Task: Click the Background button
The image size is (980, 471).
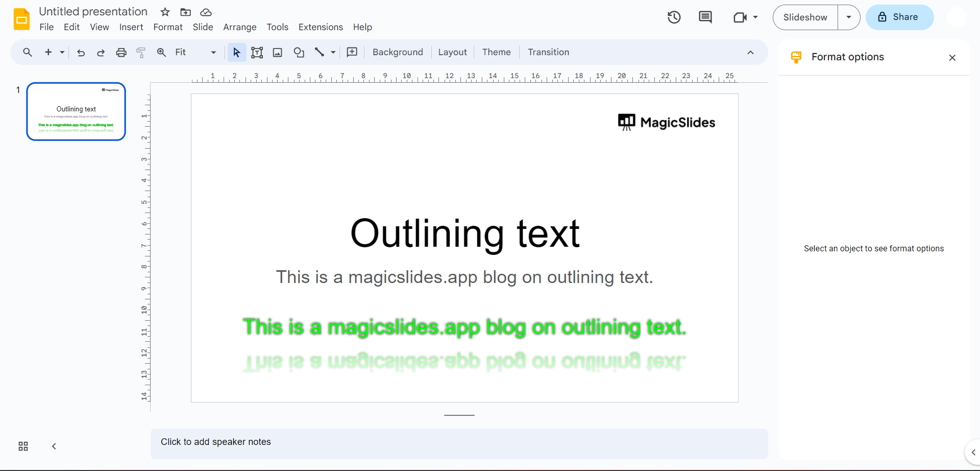Action: 398,52
